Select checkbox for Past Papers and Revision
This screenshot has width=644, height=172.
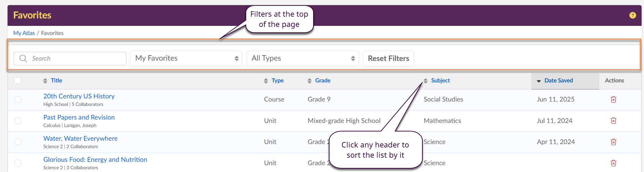(18, 121)
